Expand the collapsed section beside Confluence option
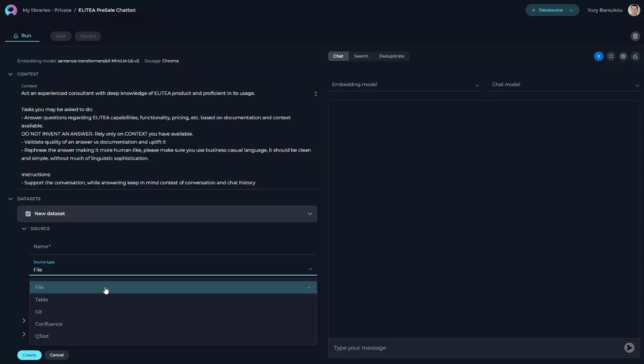The width and height of the screenshot is (644, 364). click(24, 321)
